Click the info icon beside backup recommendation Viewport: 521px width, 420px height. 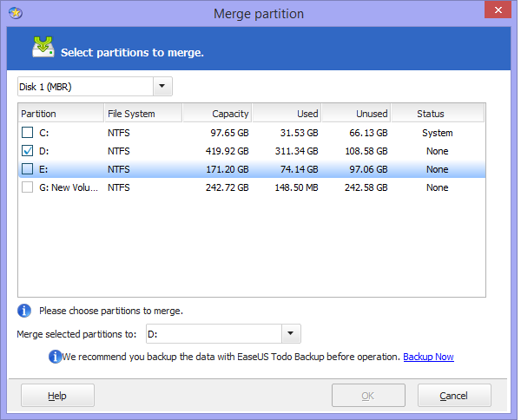pyautogui.click(x=56, y=357)
